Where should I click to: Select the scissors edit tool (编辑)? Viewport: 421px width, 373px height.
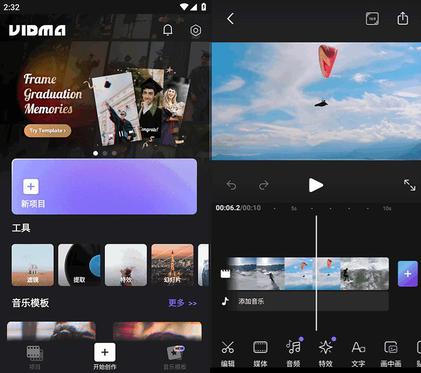228,354
